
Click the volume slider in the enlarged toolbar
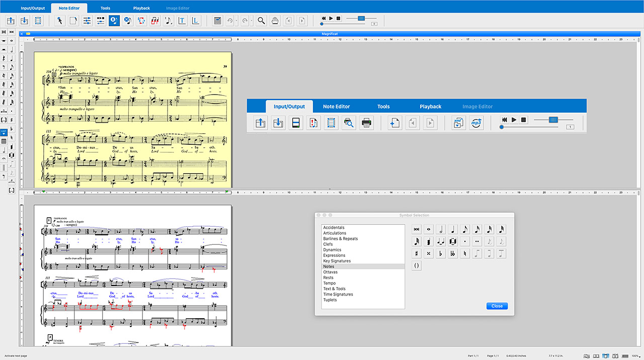click(x=553, y=120)
